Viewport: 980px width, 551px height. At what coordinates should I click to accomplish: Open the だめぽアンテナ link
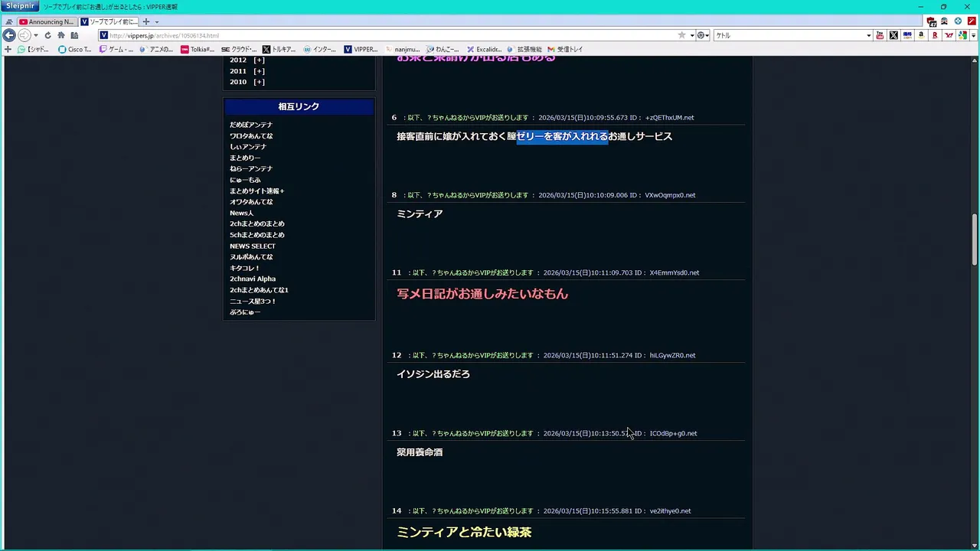[x=251, y=125]
